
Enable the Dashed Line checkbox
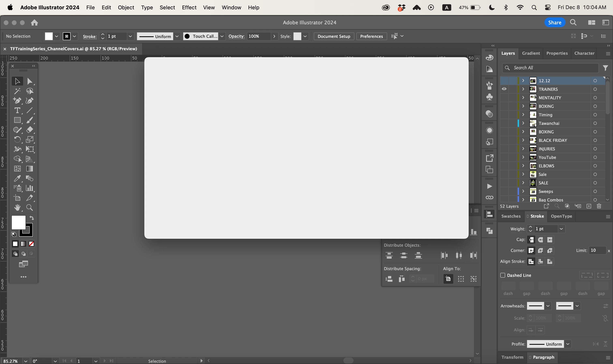[x=503, y=275]
